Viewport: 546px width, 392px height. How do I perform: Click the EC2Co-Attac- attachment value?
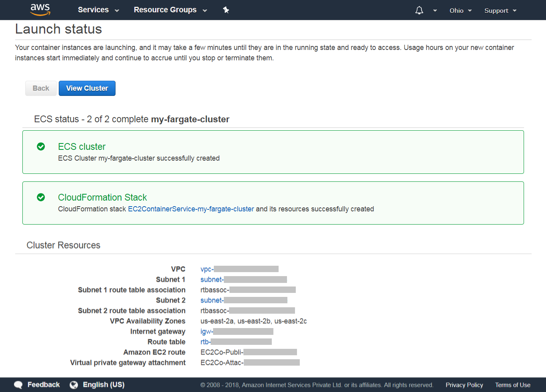point(250,363)
